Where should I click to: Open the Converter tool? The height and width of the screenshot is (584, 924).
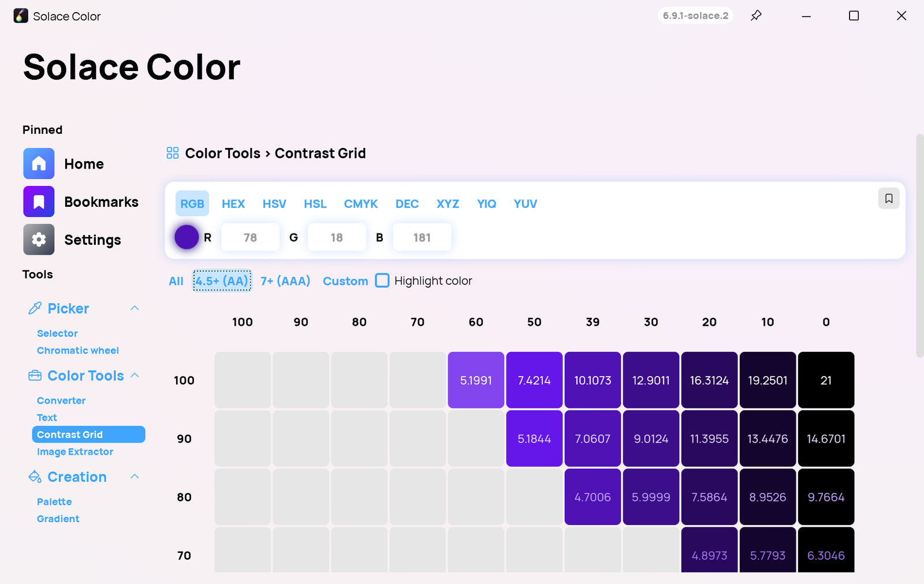61,400
